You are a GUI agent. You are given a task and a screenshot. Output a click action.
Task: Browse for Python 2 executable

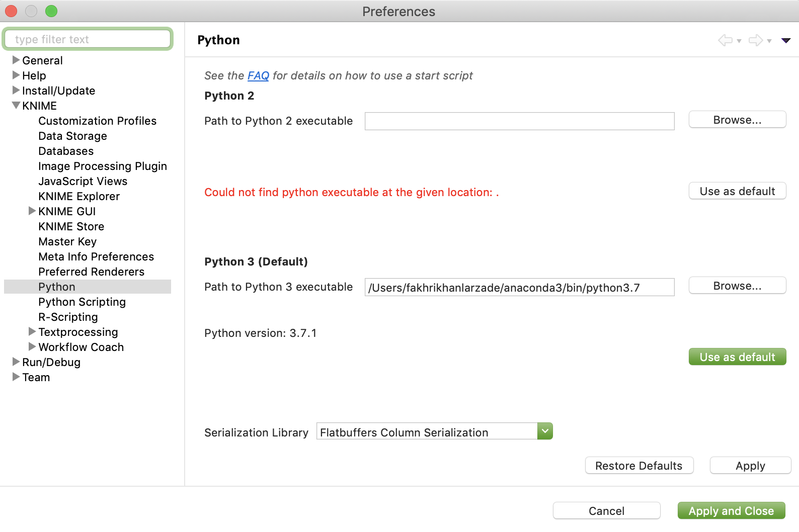click(737, 120)
